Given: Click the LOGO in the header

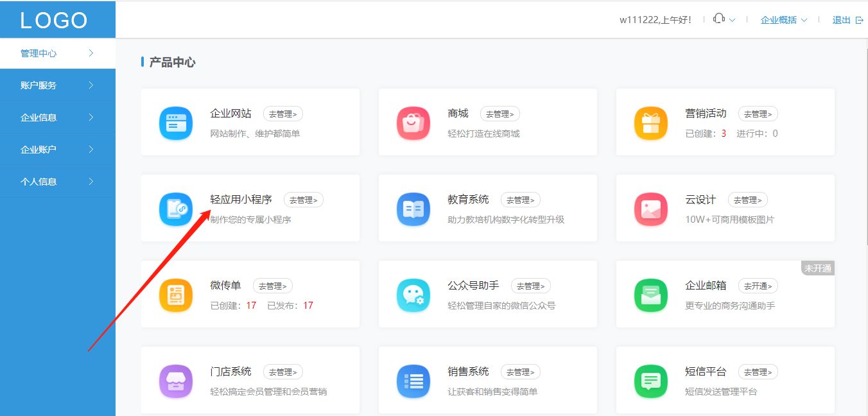Looking at the screenshot, I should click(x=54, y=20).
